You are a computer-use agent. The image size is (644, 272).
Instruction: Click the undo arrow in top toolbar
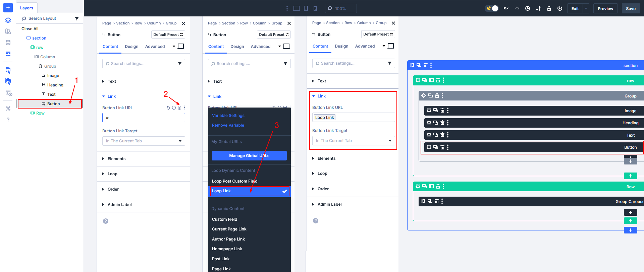pos(506,8)
